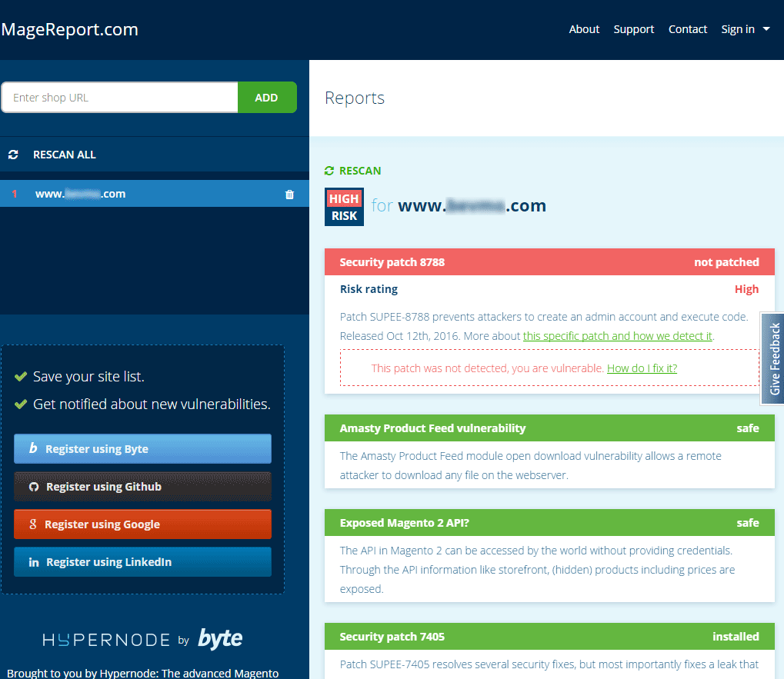Select the shop entry numbered 1
784x679 pixels.
155,194
